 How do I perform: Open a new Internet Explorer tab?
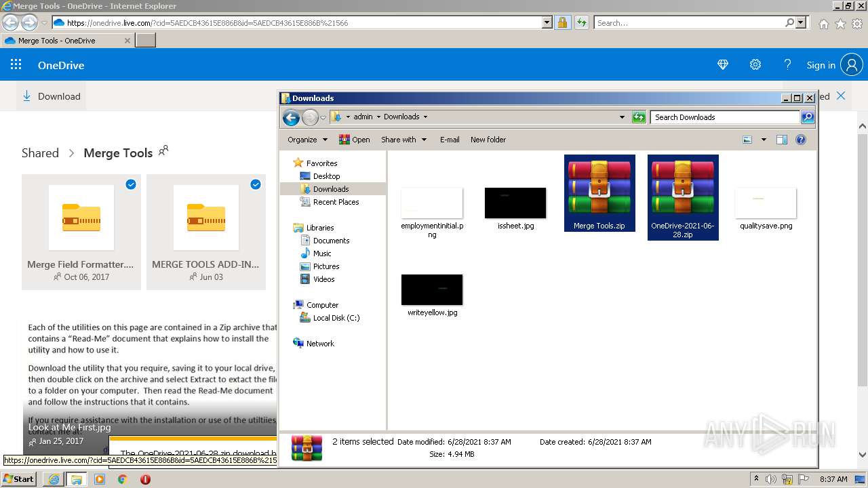(146, 41)
